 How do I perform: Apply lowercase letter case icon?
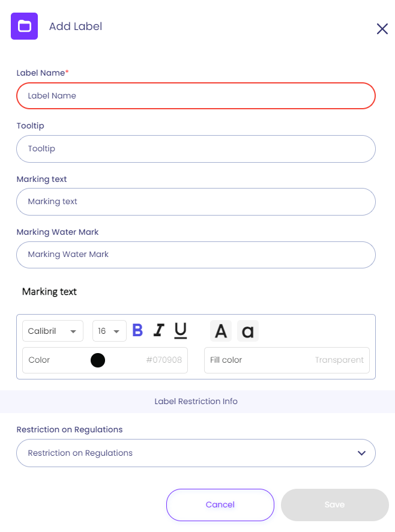click(247, 331)
